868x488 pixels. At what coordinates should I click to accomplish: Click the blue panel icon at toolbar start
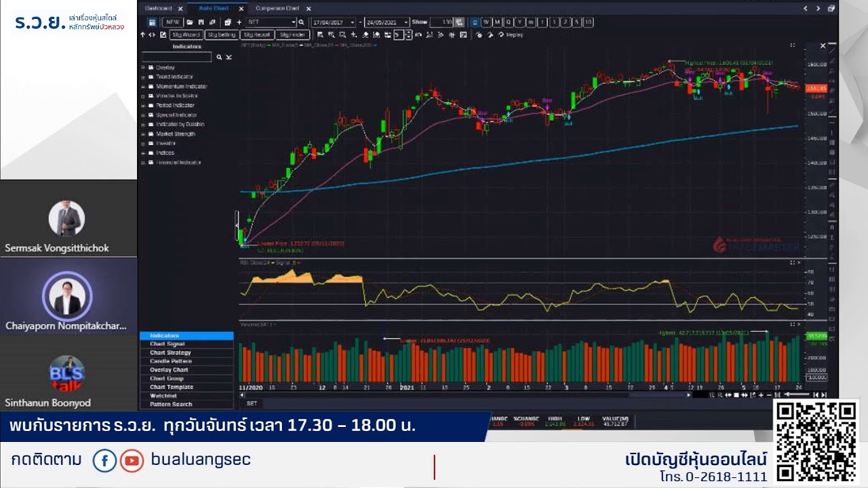[x=152, y=22]
